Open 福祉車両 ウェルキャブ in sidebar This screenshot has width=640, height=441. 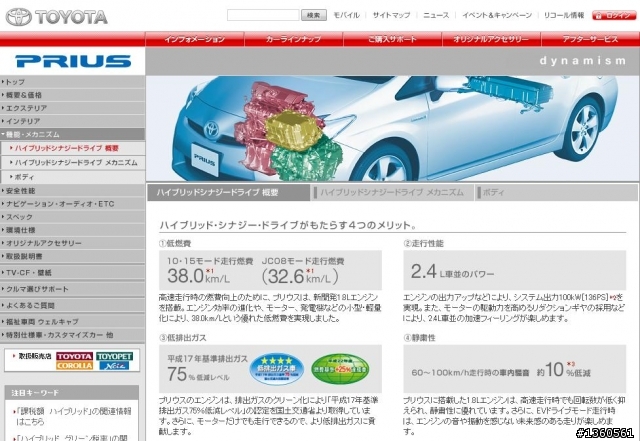(x=72, y=321)
